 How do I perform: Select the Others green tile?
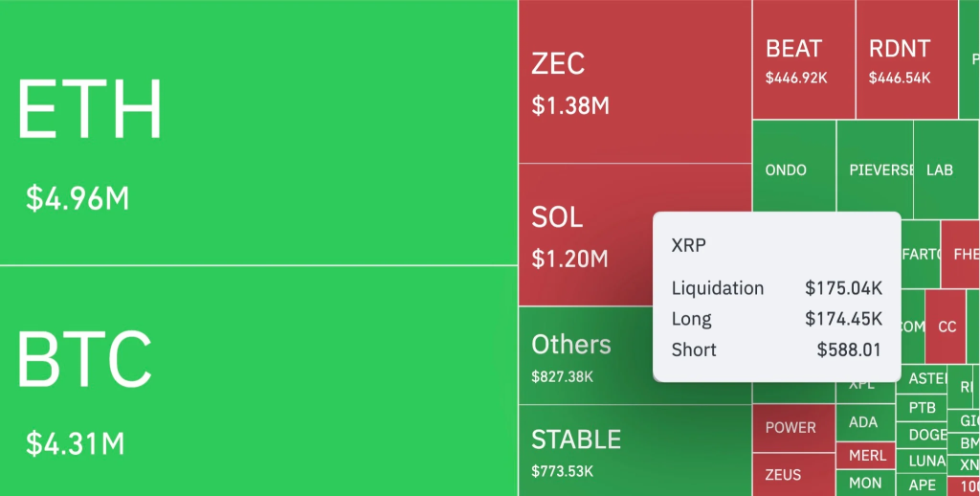click(584, 355)
